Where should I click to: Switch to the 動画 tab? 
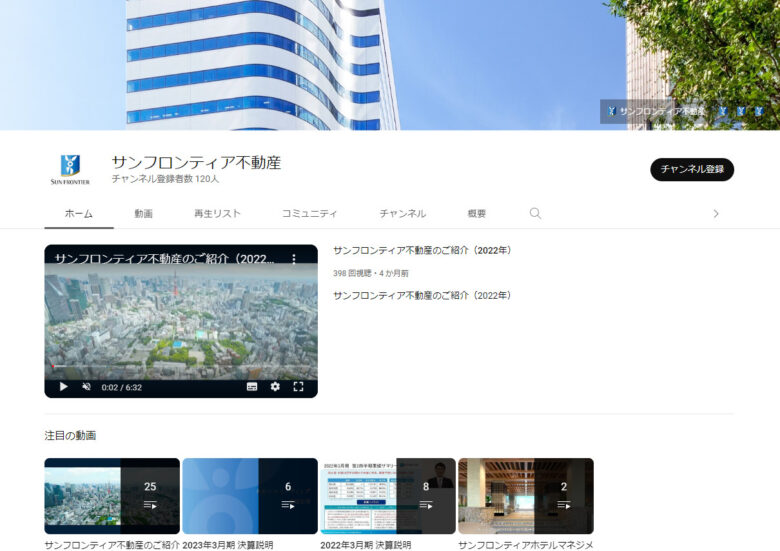143,213
